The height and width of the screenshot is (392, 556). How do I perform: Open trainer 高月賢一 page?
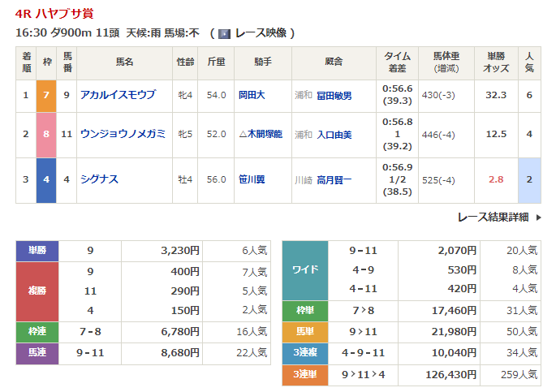[334, 179]
